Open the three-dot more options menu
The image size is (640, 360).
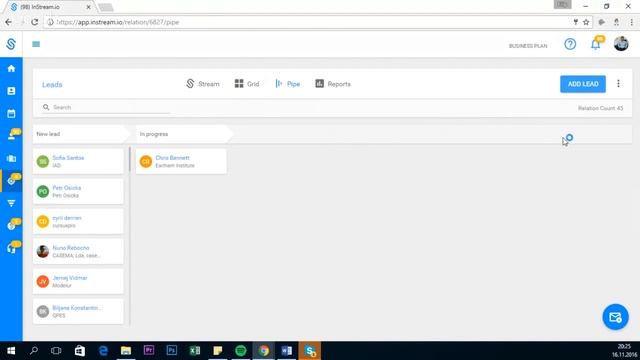pos(618,84)
